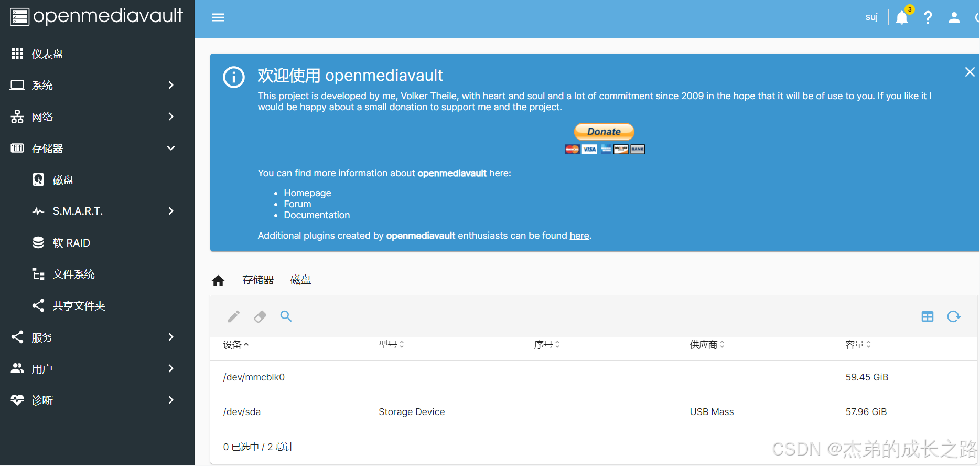Click the scan magnifier toolbar icon
This screenshot has width=980, height=466.
point(286,316)
